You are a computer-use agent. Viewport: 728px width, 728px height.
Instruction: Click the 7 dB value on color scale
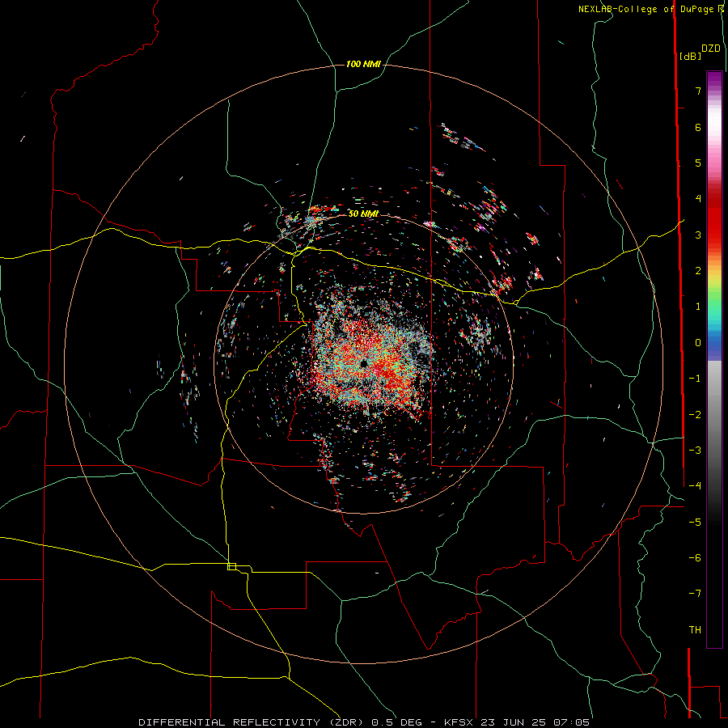[698, 91]
